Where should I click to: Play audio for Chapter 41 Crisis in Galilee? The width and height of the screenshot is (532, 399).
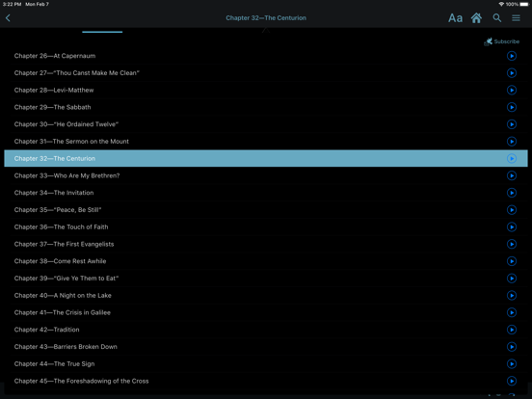512,312
